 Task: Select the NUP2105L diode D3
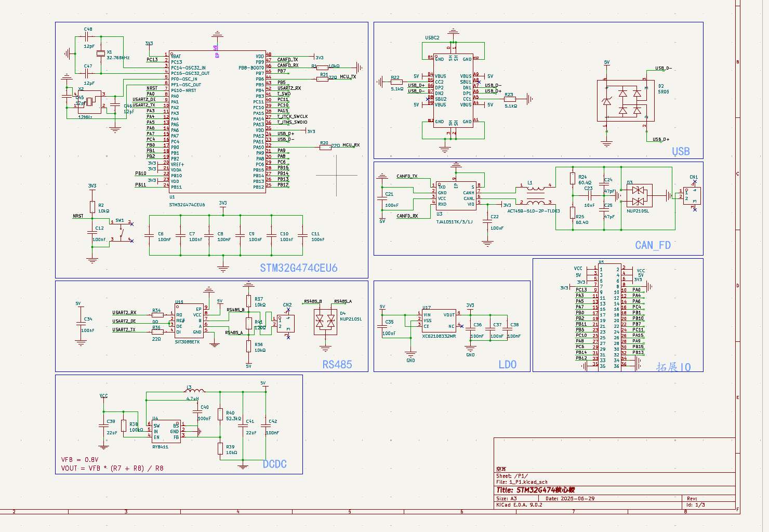639,195
